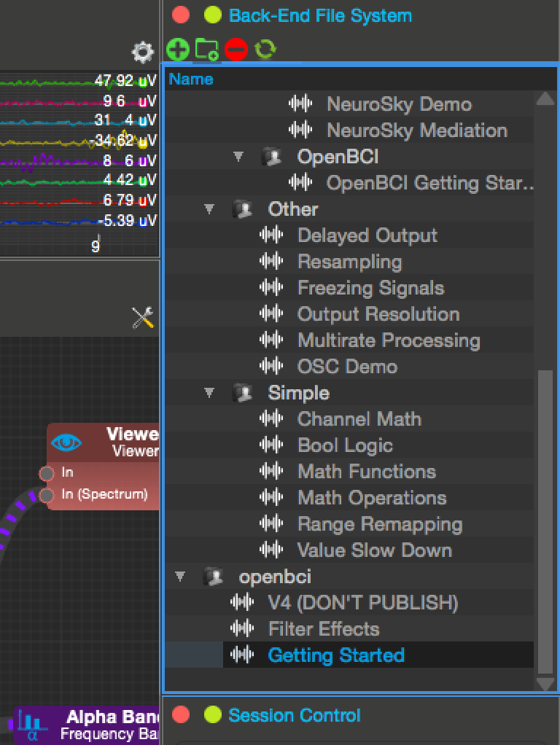Viewport: 560px width, 745px height.
Task: Click waveform icon beside NeuroSky Mediation
Action: [300, 129]
